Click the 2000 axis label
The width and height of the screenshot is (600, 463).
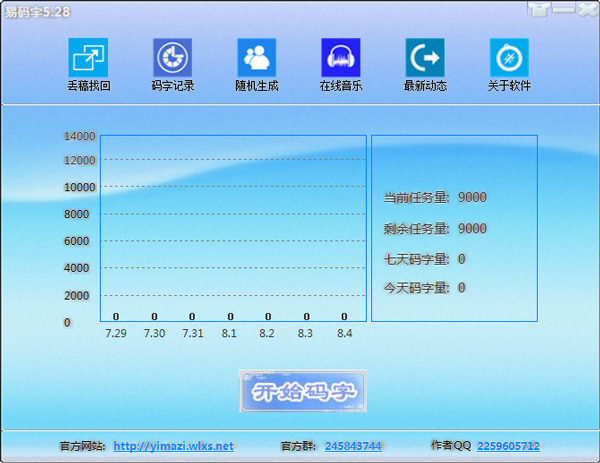pyautogui.click(x=77, y=296)
